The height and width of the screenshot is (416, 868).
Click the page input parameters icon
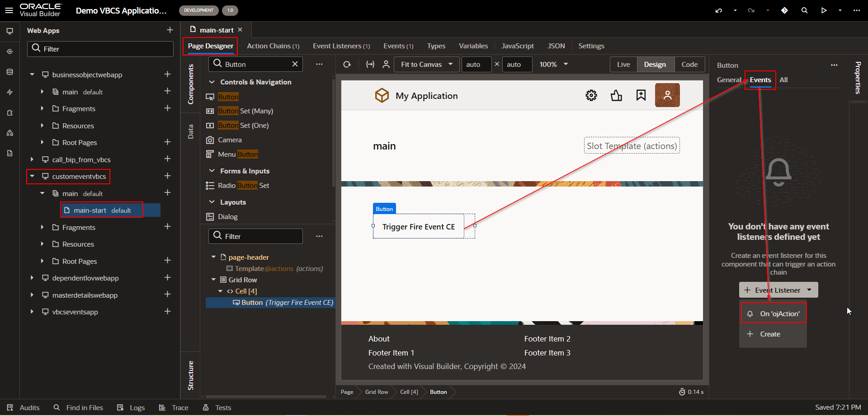pyautogui.click(x=370, y=65)
